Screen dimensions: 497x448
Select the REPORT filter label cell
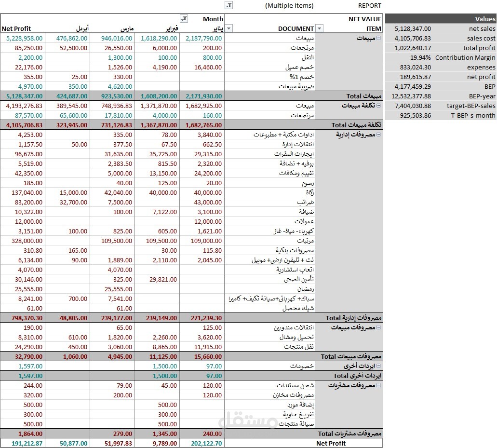tap(369, 5)
